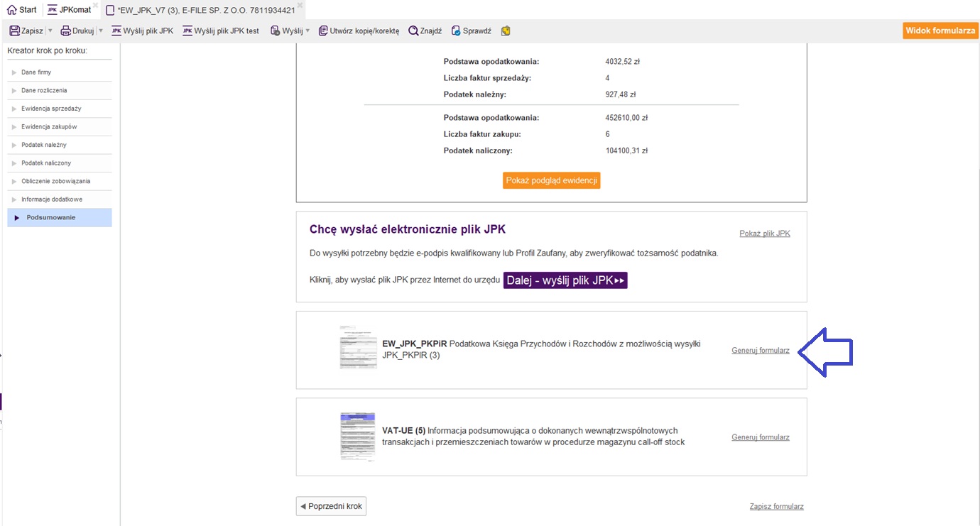The height and width of the screenshot is (526, 980).
Task: Go to Ewidencja sprzedaży wizard step
Action: 51,109
